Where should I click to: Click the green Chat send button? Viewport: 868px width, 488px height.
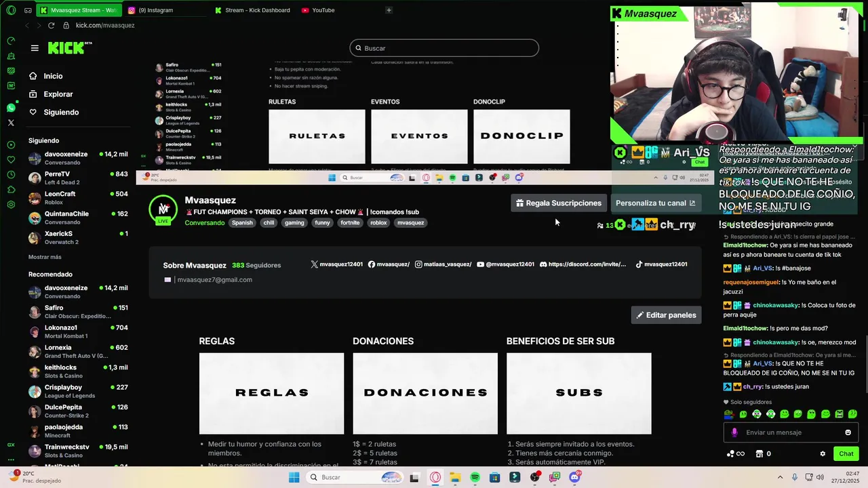click(846, 453)
